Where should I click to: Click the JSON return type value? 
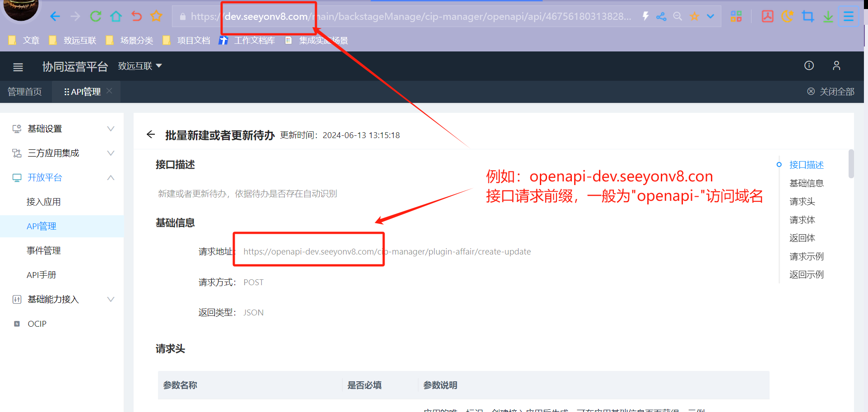pyautogui.click(x=253, y=313)
